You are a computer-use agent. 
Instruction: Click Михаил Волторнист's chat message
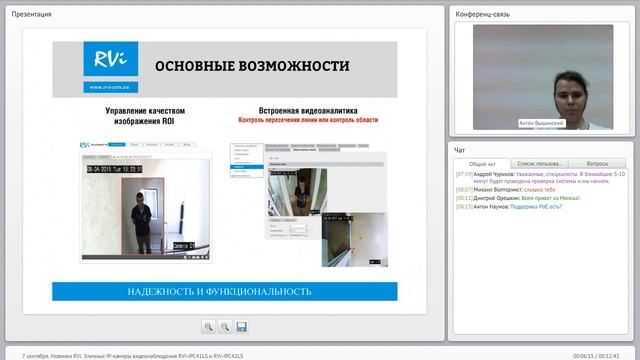pyautogui.click(x=506, y=190)
